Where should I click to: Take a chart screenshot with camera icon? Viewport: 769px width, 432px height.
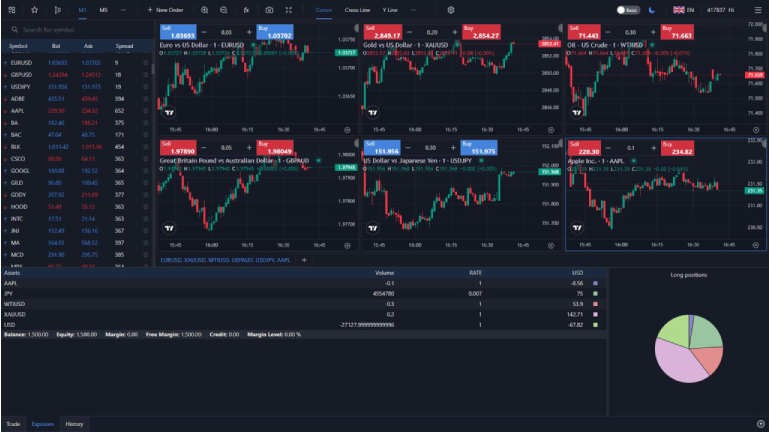pos(269,10)
